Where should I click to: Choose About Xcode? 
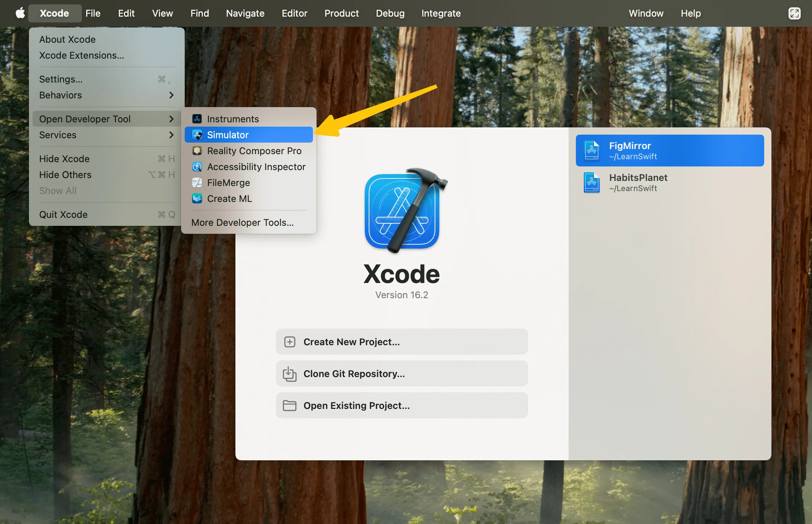106,39
